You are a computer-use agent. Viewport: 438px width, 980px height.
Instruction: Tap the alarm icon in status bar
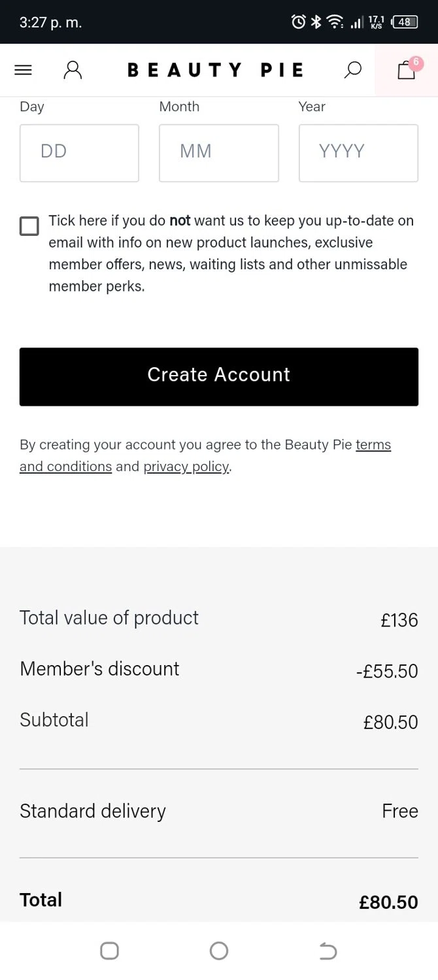coord(298,22)
